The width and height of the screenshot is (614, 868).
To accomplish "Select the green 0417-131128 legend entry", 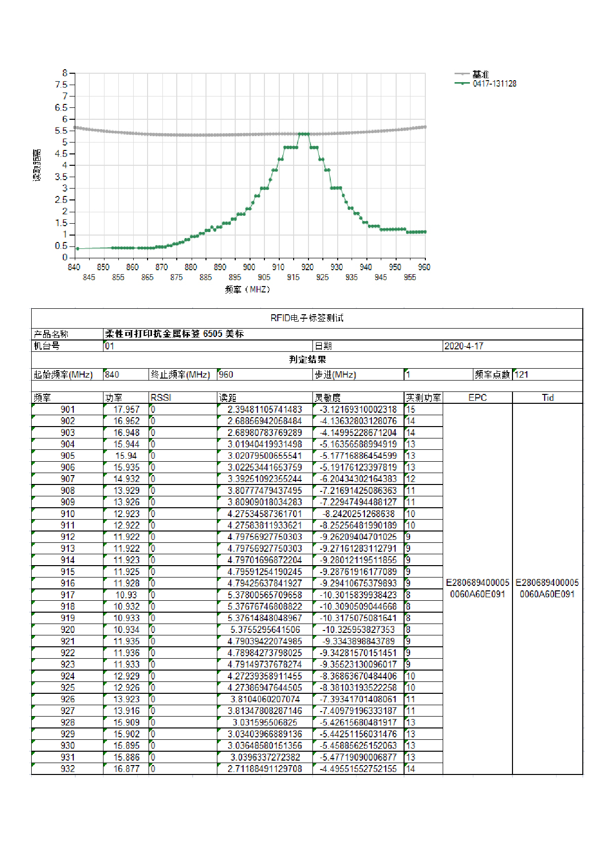I will pyautogui.click(x=486, y=84).
